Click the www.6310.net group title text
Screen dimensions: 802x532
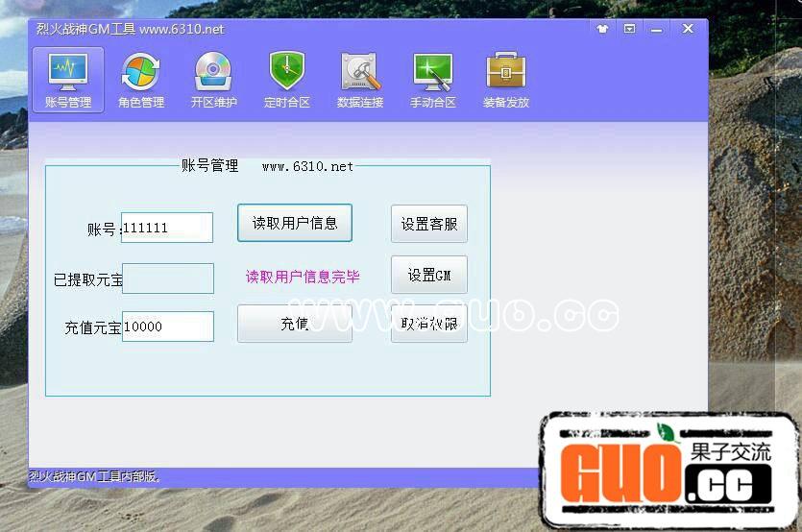[307, 166]
